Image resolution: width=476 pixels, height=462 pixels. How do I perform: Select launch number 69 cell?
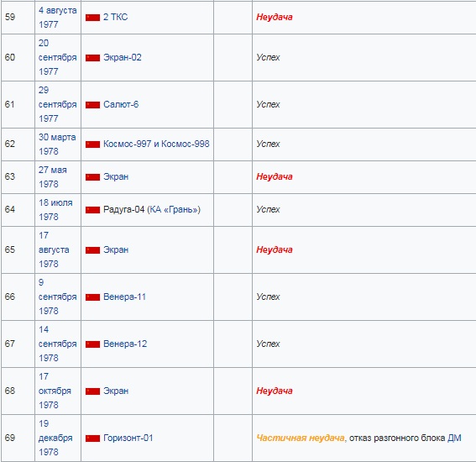tap(18, 438)
